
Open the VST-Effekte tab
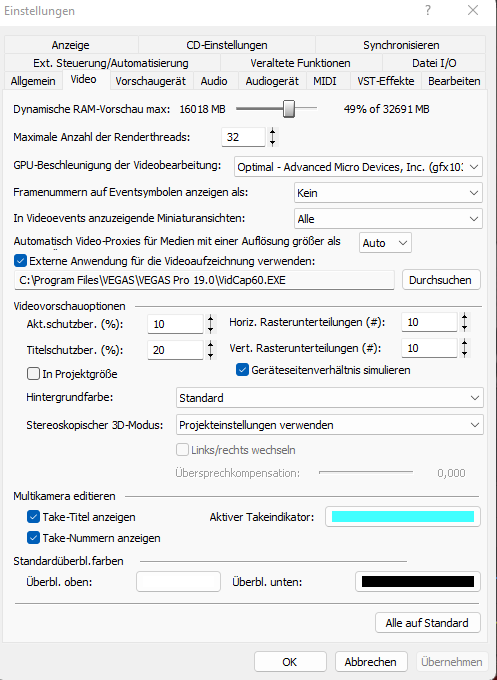386,81
